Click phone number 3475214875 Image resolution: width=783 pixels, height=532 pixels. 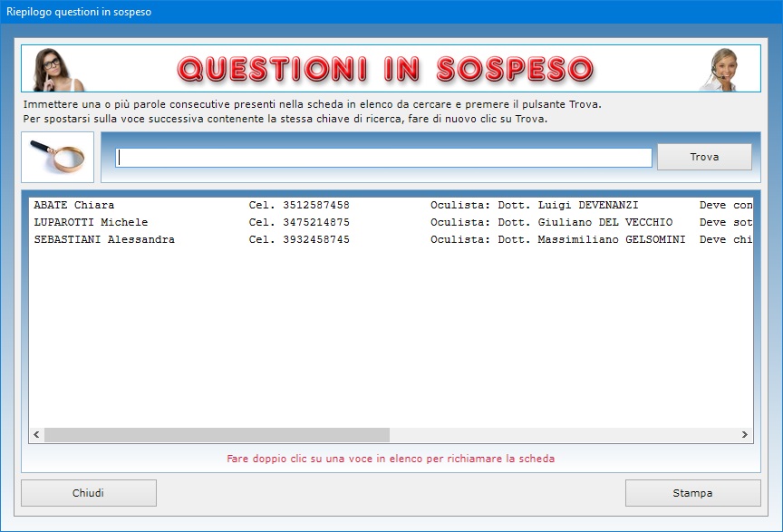tap(316, 222)
